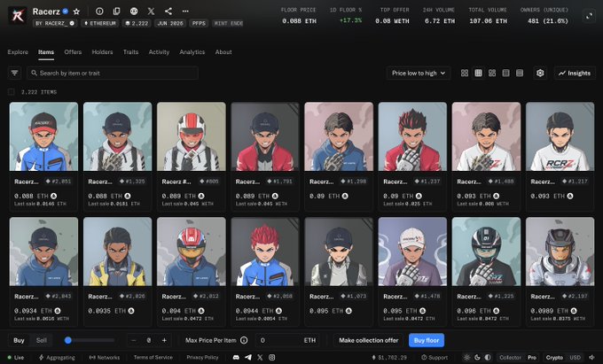Open the X link in the footer

click(260, 358)
